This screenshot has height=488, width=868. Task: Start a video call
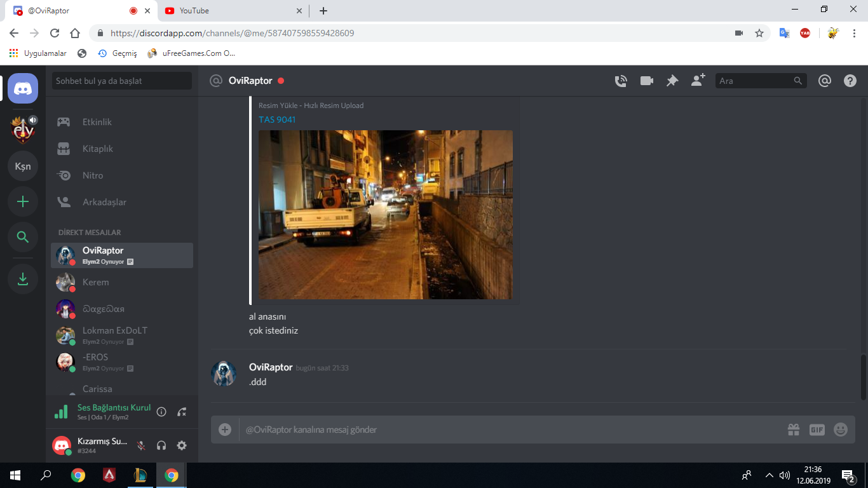[647, 81]
